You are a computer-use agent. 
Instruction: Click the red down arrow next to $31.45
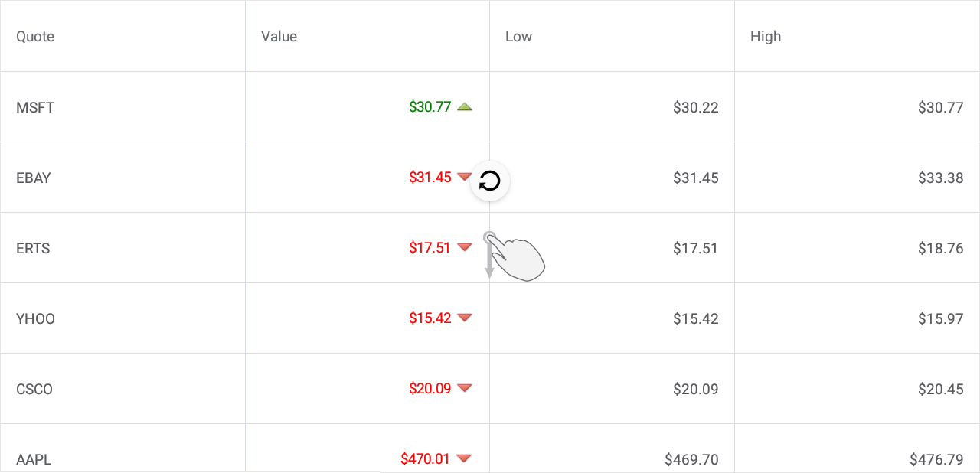pos(462,177)
